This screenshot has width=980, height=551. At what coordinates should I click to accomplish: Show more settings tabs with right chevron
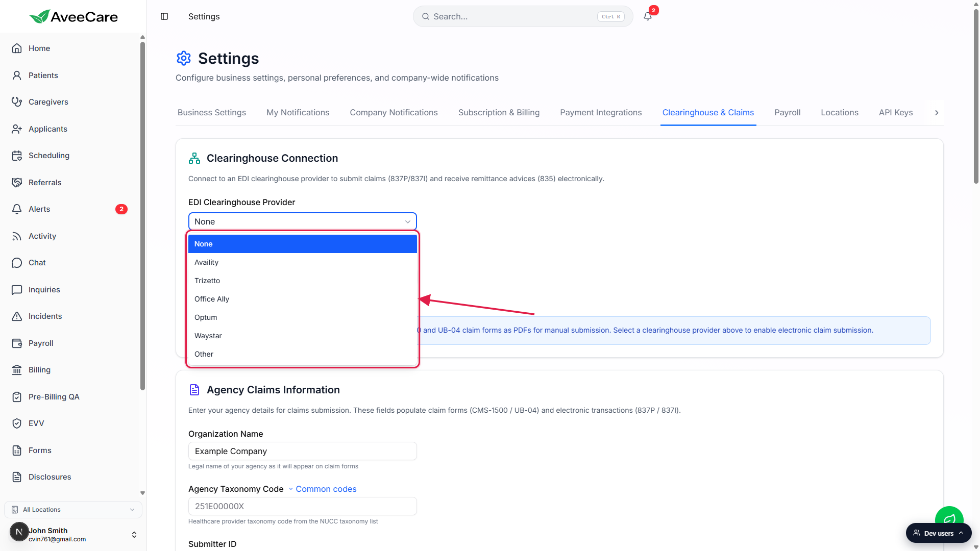coord(937,113)
